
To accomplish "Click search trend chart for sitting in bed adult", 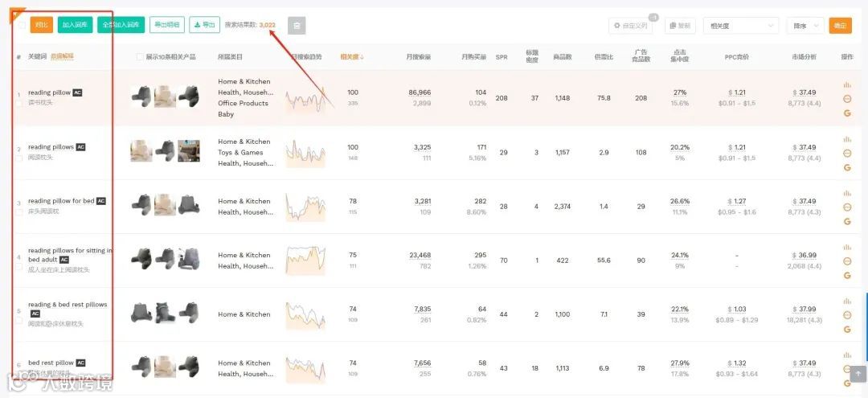I will [305, 261].
